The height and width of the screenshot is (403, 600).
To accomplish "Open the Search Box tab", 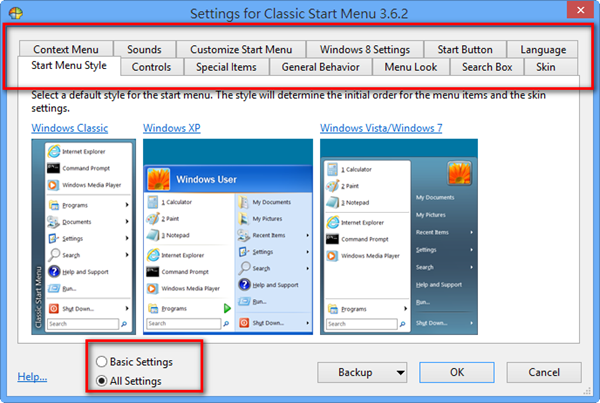I will [487, 68].
